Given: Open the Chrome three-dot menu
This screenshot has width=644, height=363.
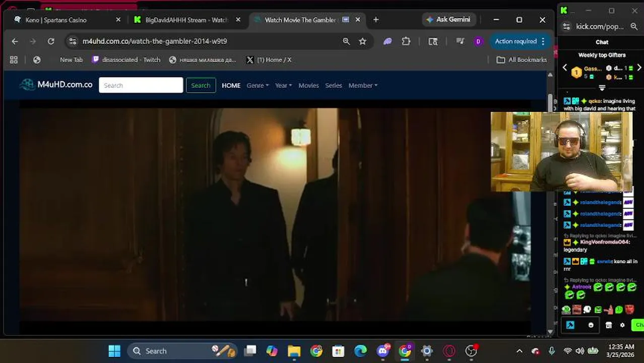Looking at the screenshot, I should point(543,41).
